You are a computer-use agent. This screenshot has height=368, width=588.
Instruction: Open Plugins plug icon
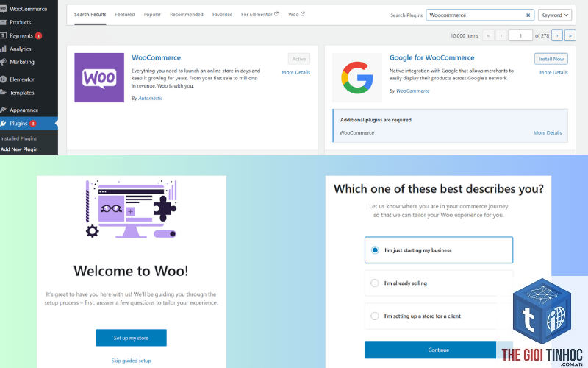[4, 123]
